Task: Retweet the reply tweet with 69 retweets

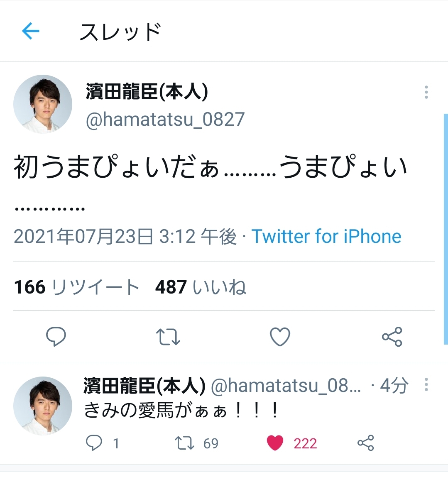Action: [x=184, y=443]
